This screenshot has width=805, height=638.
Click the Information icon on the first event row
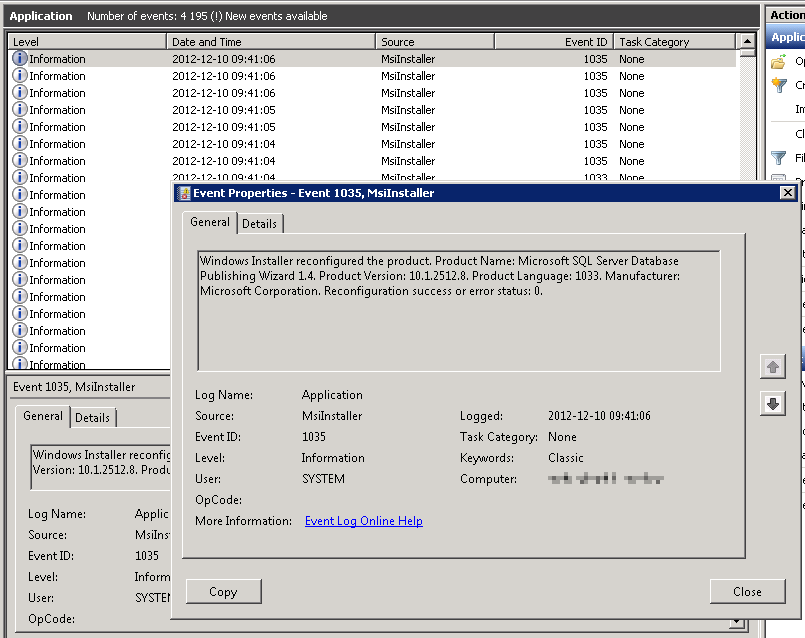(x=21, y=58)
